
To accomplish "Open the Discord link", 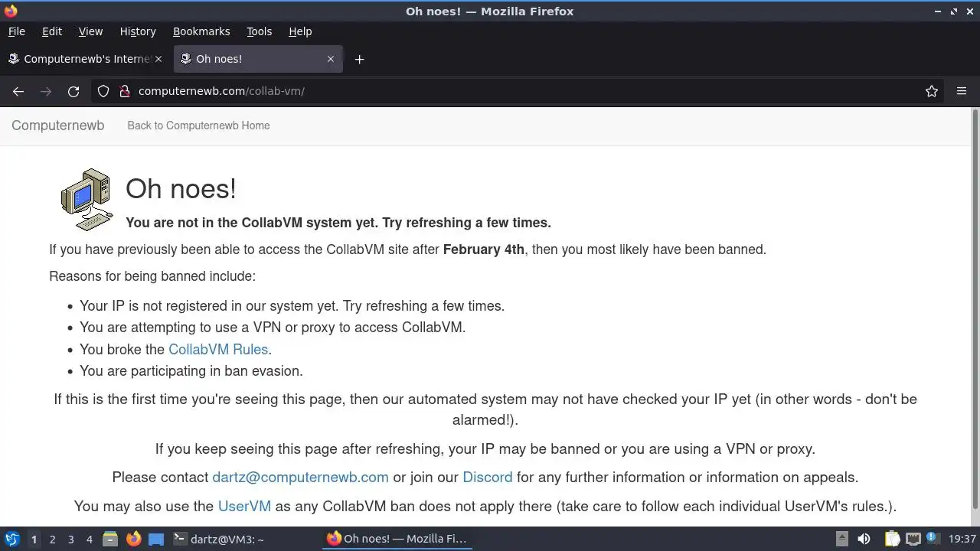I will tap(487, 477).
